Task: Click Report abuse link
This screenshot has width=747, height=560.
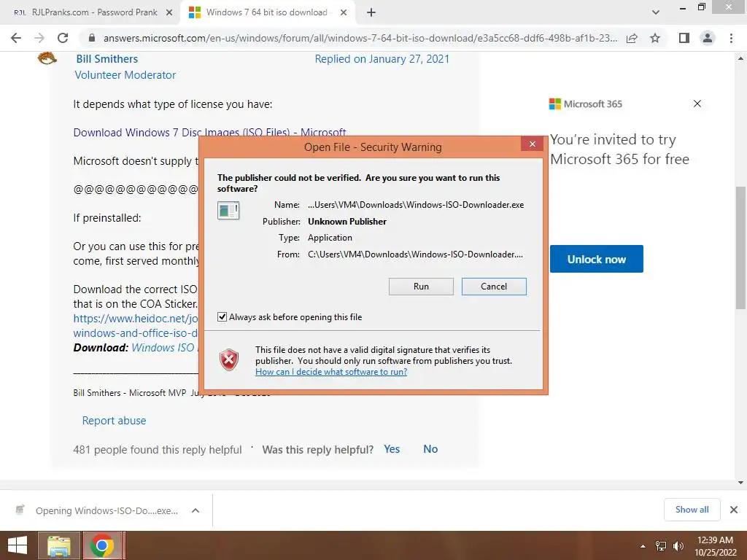Action: [114, 421]
